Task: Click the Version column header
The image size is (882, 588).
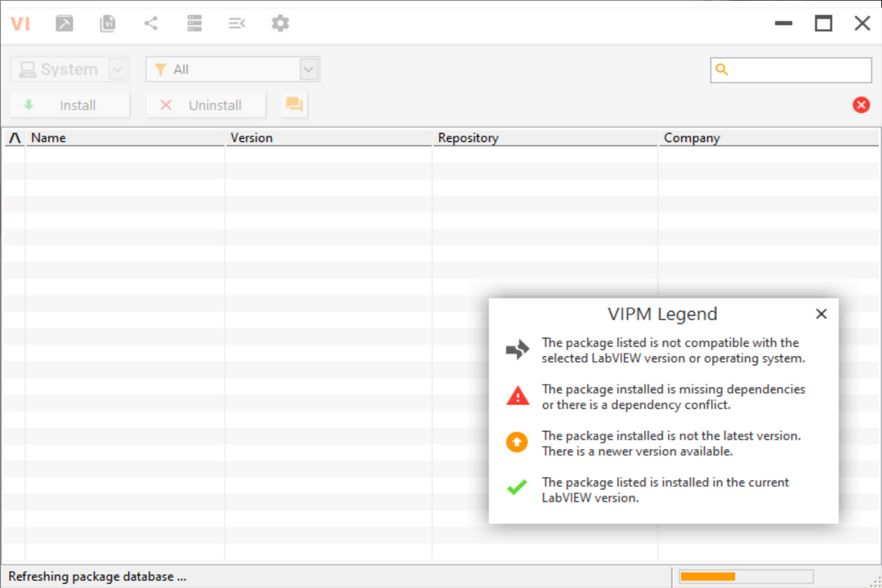Action: coord(328,138)
